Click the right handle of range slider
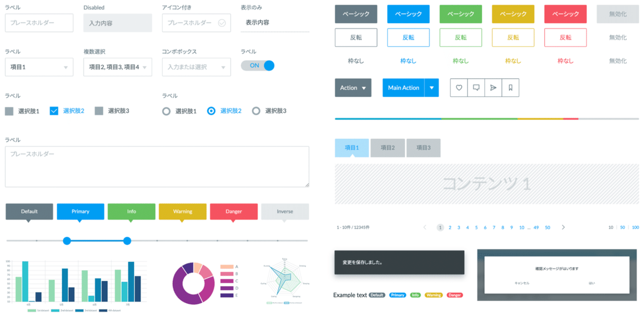Viewport: 644px width, 322px height. (x=127, y=240)
